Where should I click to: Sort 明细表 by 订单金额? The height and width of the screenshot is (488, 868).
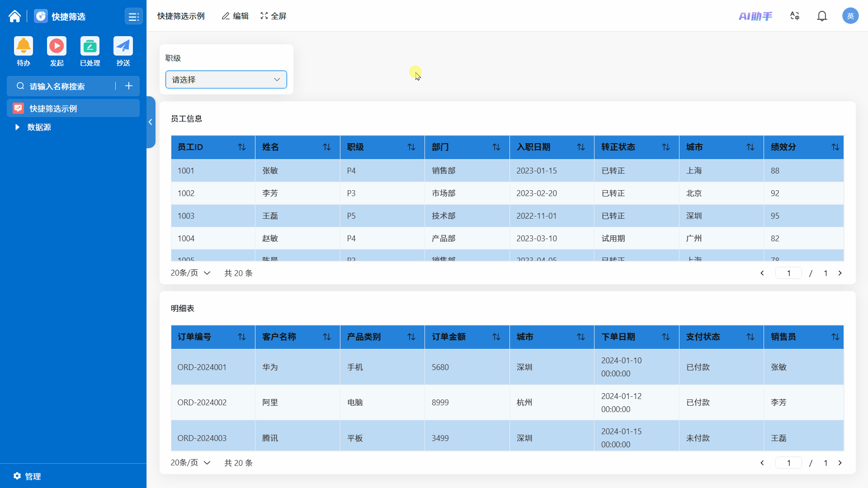pos(496,337)
